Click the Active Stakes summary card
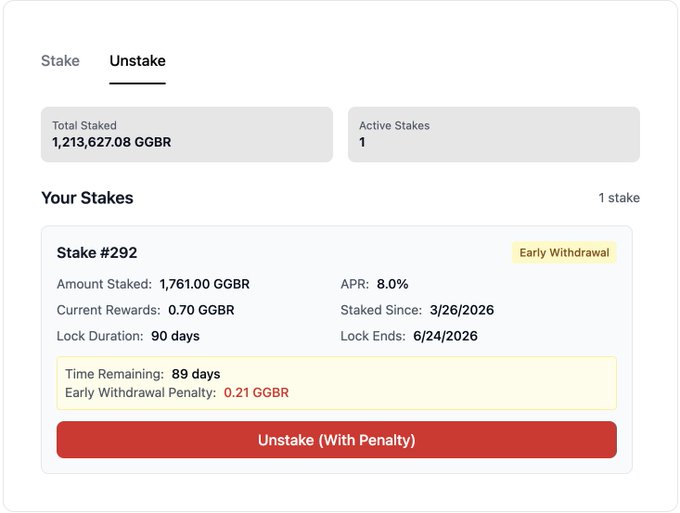 pyautogui.click(x=493, y=134)
